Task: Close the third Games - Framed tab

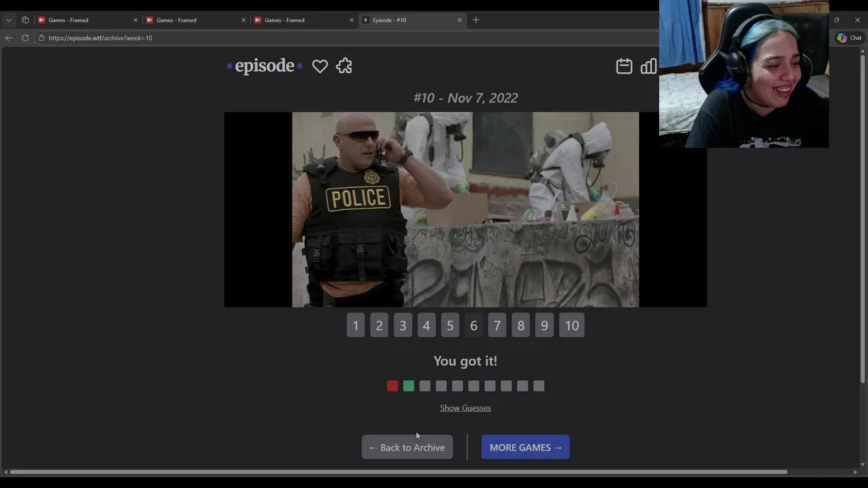Action: click(351, 20)
